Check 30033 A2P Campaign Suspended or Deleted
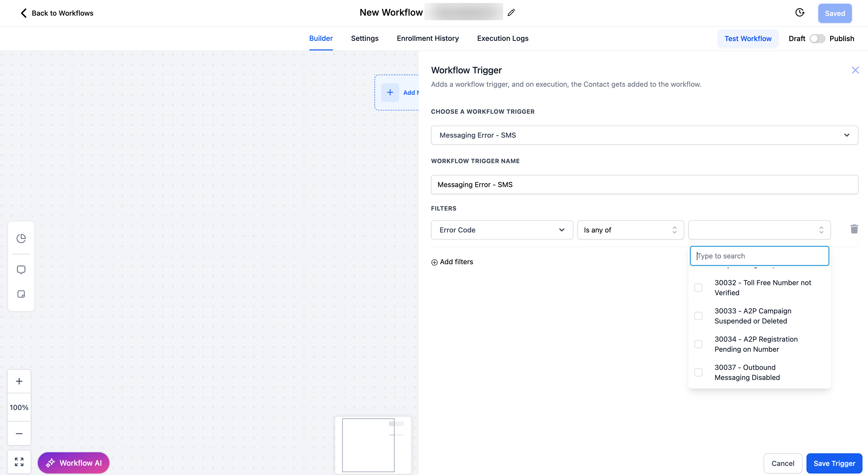Screen dimensions: 868x475 [699, 316]
